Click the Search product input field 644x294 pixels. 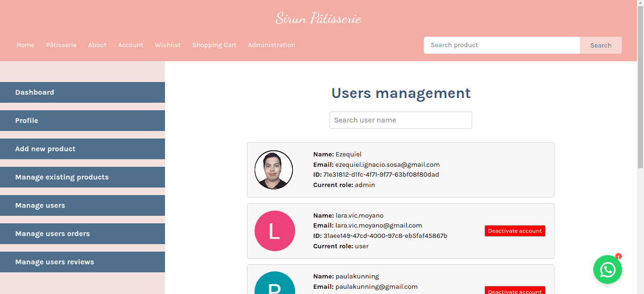(502, 45)
